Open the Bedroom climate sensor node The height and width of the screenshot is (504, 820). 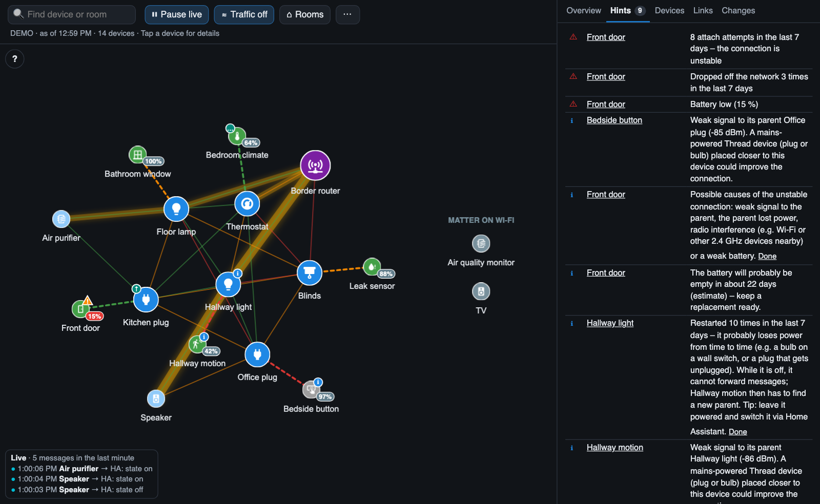pyautogui.click(x=237, y=136)
